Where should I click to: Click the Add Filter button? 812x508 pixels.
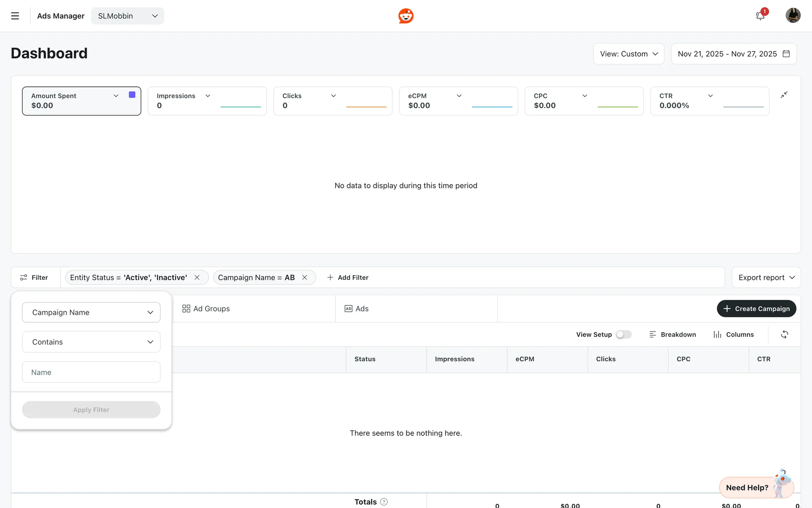pos(348,277)
